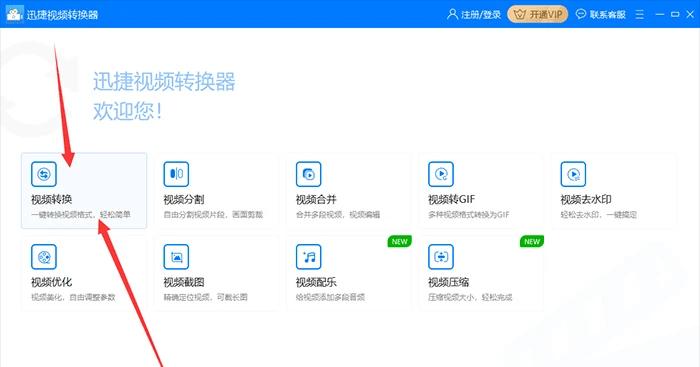Viewport: 700px width, 367px height.
Task: Click description '多种视频格式转换为GIF'
Action: [x=469, y=215]
